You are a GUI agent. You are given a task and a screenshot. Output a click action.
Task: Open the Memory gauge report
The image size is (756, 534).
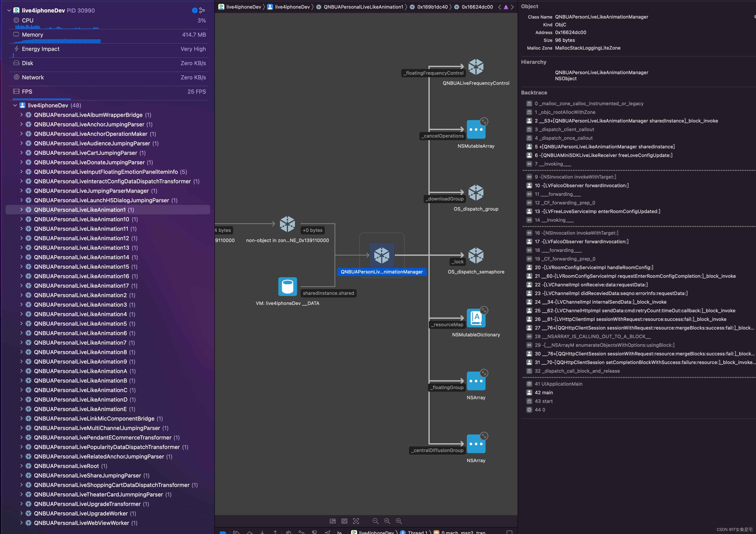32,35
